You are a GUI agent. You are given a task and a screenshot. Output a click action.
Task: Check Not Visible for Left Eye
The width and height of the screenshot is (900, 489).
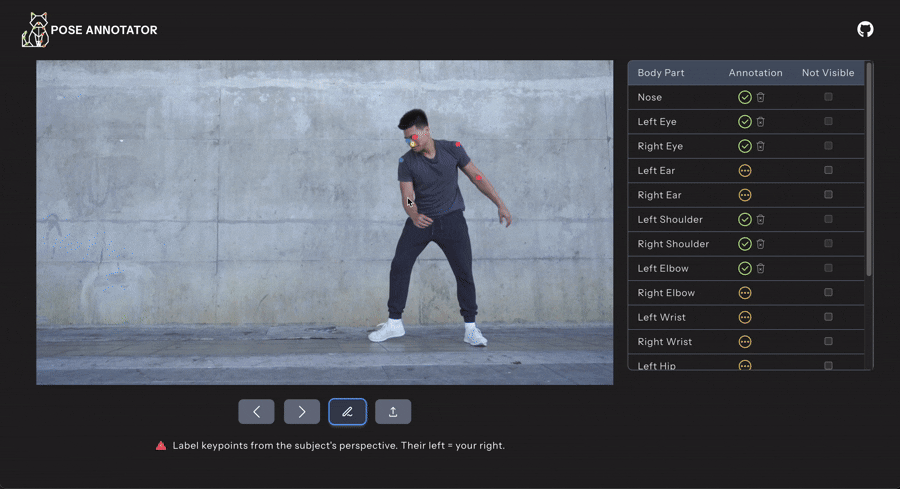click(828, 121)
